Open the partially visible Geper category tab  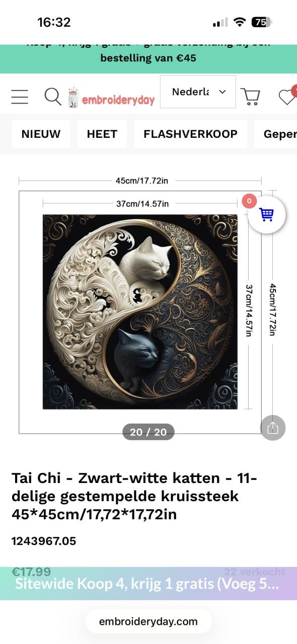click(276, 134)
